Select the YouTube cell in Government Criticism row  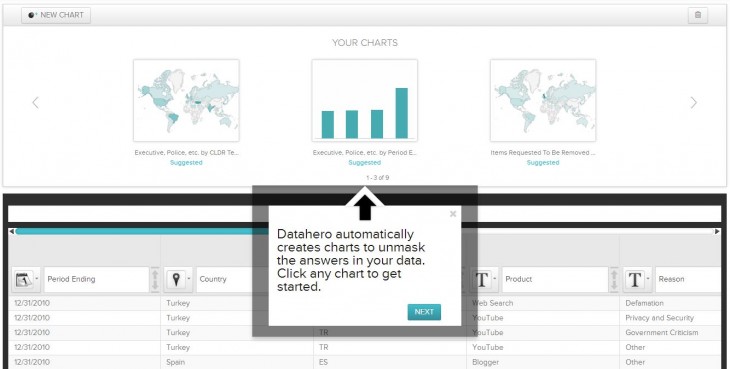click(x=543, y=333)
